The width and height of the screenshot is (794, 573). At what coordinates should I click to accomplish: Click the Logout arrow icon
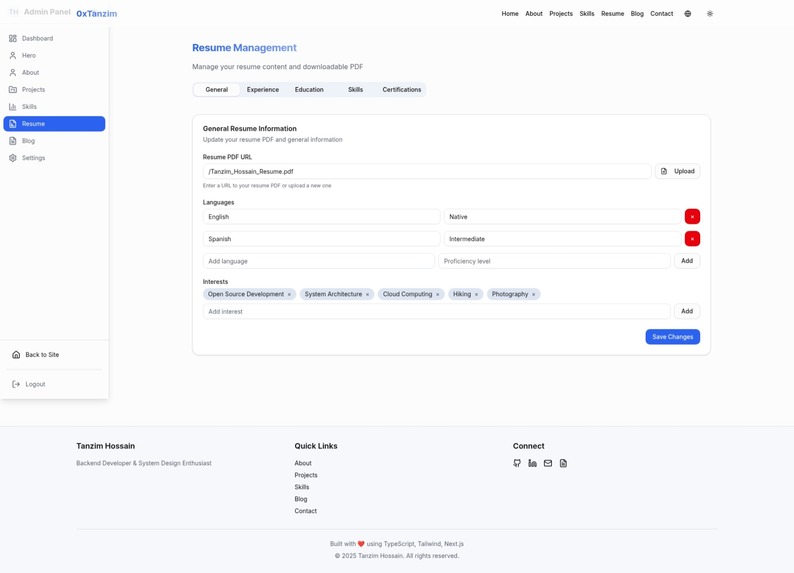point(16,384)
